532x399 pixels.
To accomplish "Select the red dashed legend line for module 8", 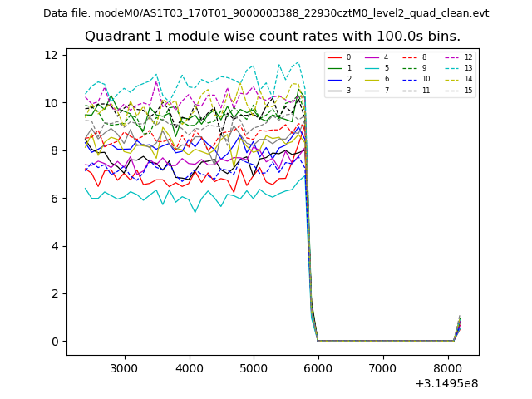I will pos(408,57).
